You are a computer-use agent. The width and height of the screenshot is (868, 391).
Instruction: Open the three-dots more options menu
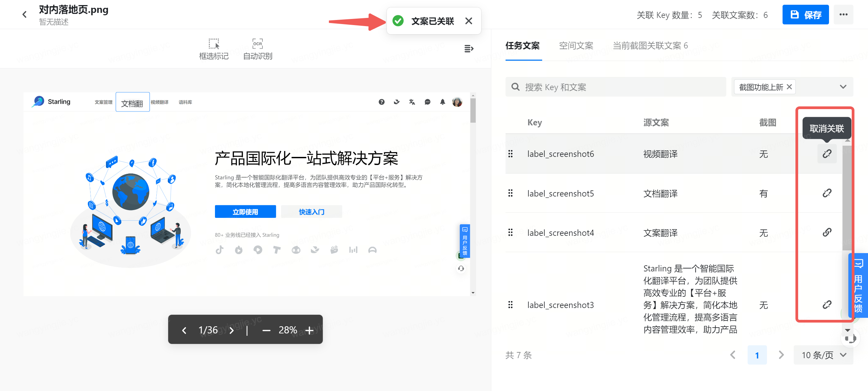tap(843, 15)
